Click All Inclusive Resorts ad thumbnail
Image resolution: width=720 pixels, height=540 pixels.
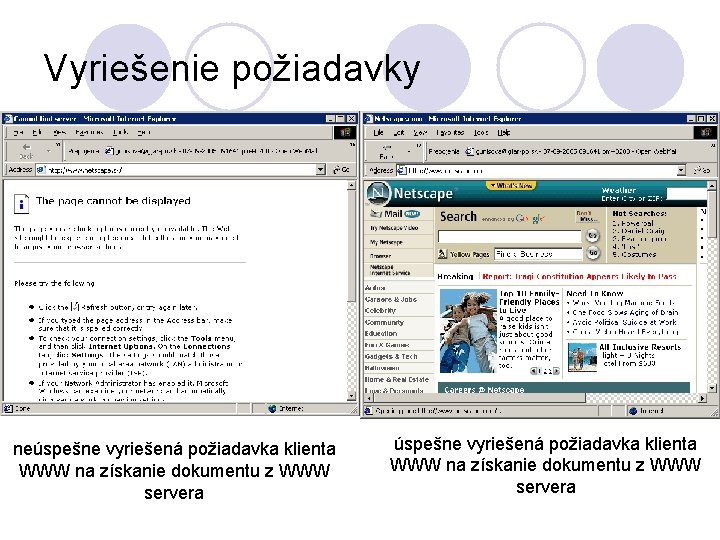click(x=582, y=356)
